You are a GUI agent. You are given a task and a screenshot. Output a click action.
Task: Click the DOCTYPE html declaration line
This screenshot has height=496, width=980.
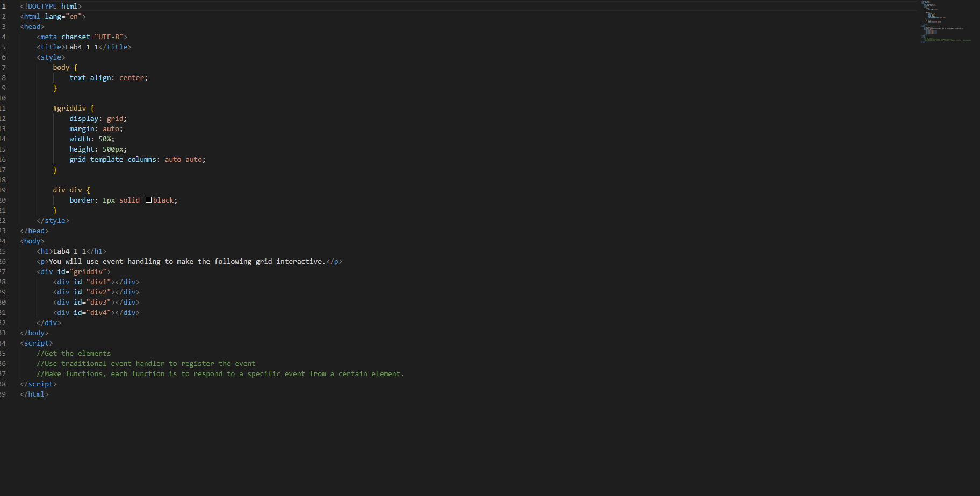[x=51, y=6]
